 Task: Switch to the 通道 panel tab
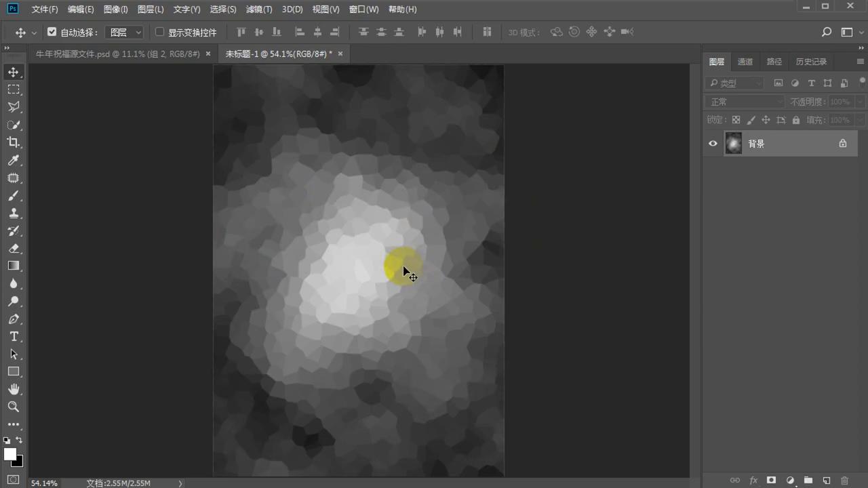point(745,62)
